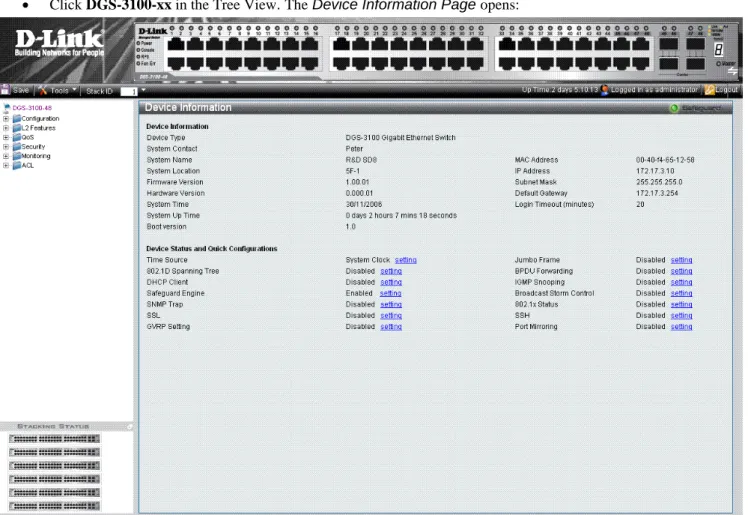Open the Broadcast Storm Control setting link
The height and width of the screenshot is (515, 748).
[x=681, y=293]
